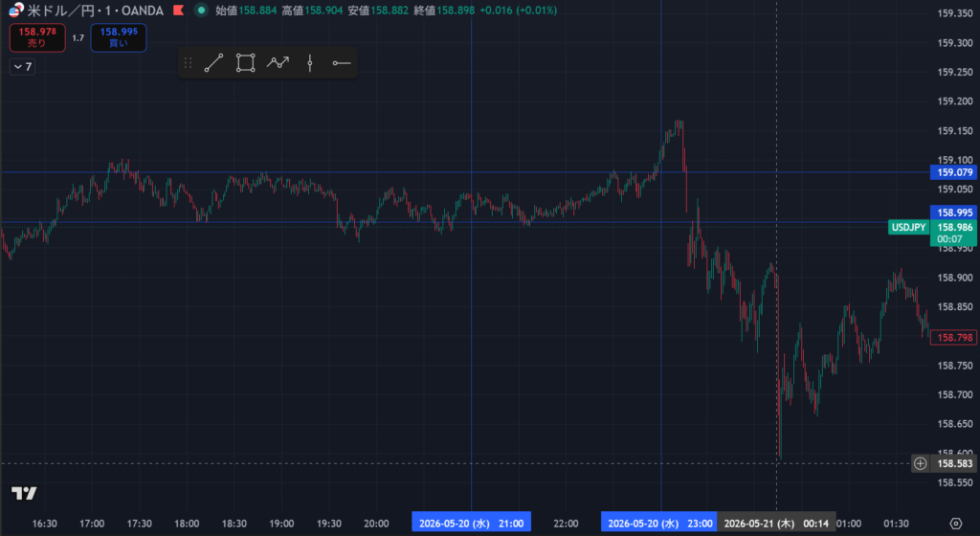Click the 17:30 time axis label
This screenshot has height=536, width=980.
pos(140,524)
